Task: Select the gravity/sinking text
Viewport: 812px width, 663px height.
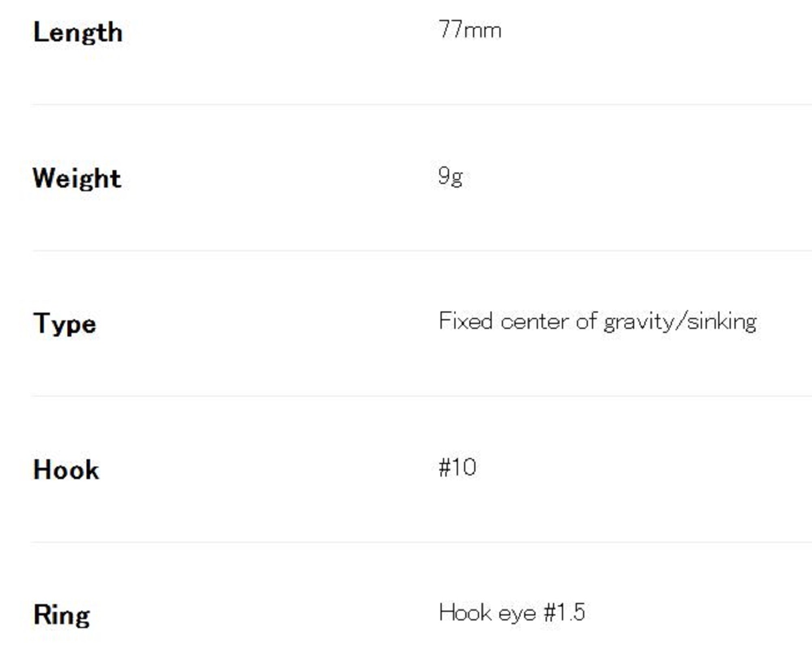Action: [680, 322]
